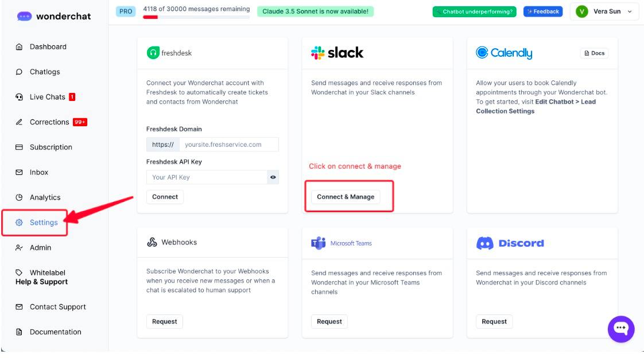Screen dimensions: 644x358
Task: Click the Dashboard home icon
Action: pos(19,47)
